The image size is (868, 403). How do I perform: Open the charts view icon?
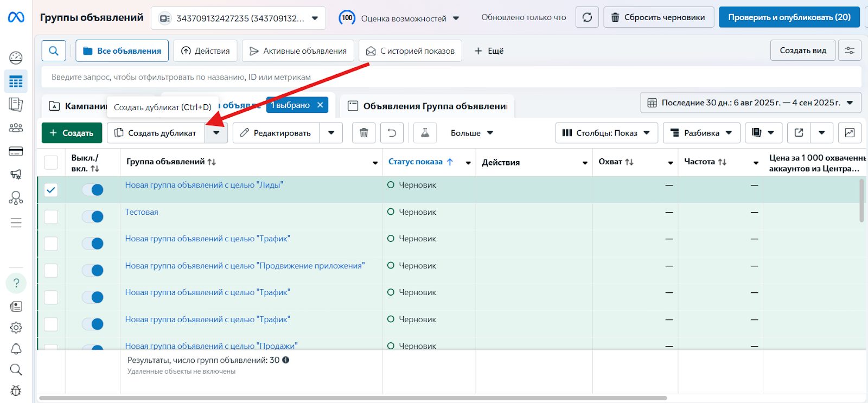click(x=850, y=133)
